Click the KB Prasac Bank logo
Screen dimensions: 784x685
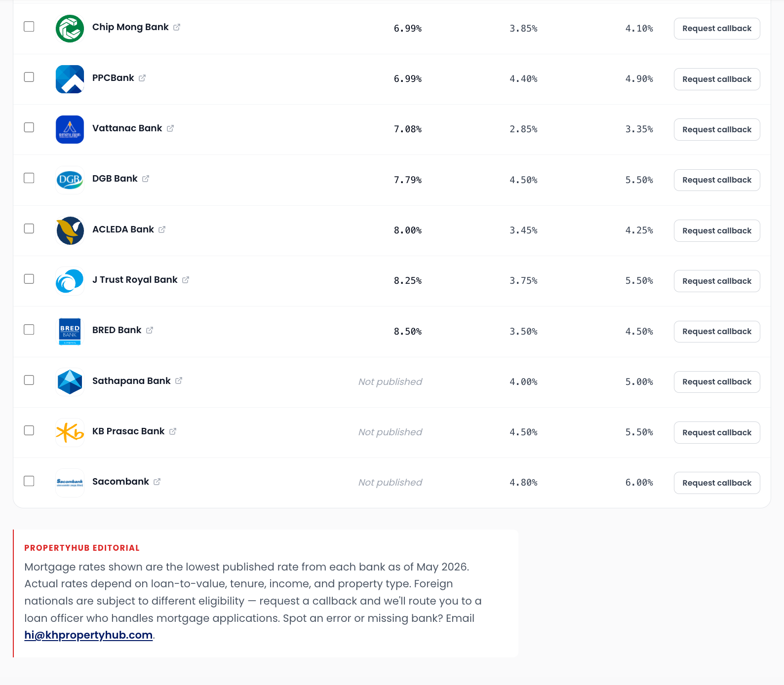click(70, 432)
